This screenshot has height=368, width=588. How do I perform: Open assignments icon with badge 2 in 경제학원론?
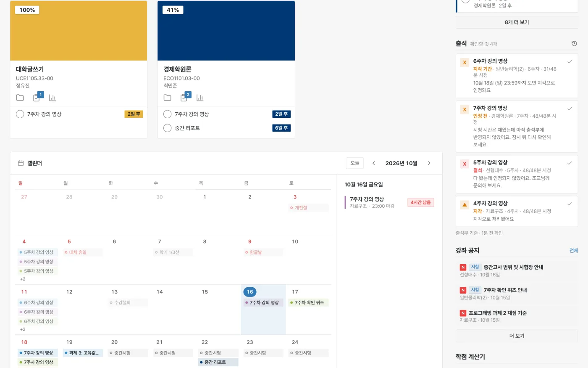coord(185,97)
